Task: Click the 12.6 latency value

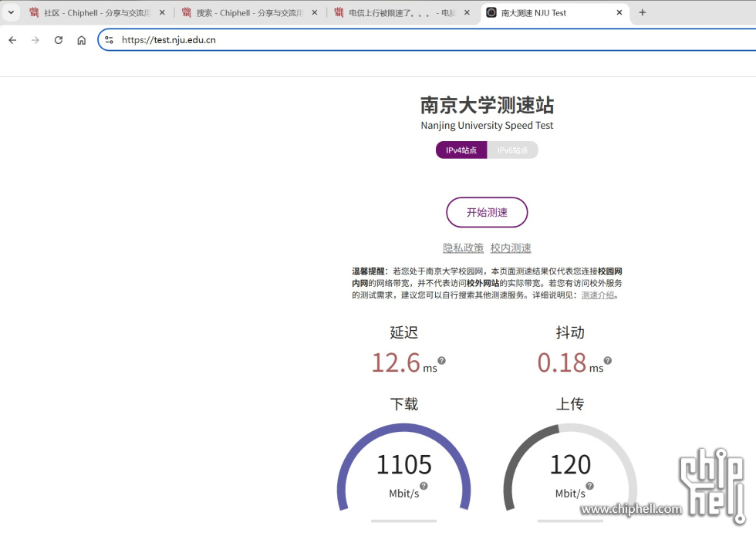Action: tap(396, 363)
